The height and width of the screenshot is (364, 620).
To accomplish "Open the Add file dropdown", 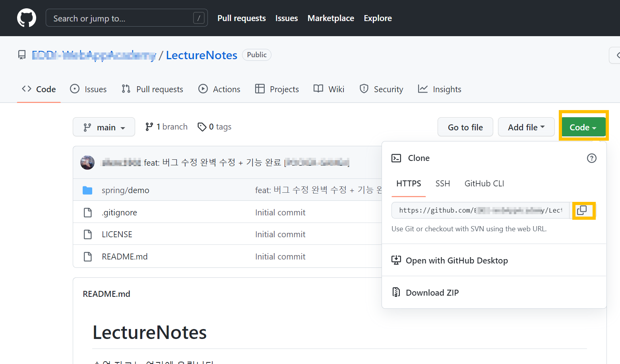I will point(526,127).
